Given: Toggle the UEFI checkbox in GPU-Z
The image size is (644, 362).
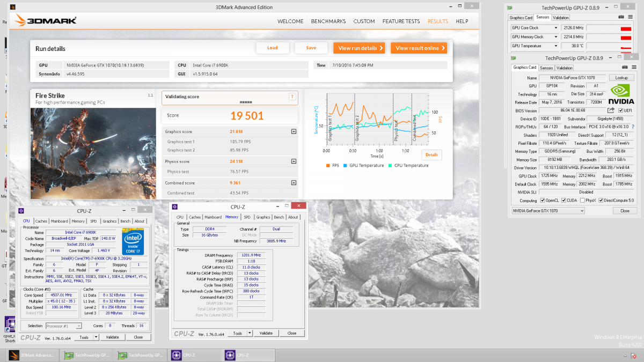Looking at the screenshot, I should (621, 110).
